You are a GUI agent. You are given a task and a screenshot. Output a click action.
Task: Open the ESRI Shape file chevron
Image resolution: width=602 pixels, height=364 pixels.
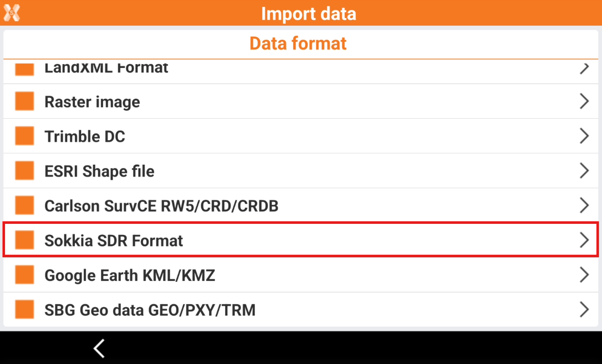[x=584, y=171]
